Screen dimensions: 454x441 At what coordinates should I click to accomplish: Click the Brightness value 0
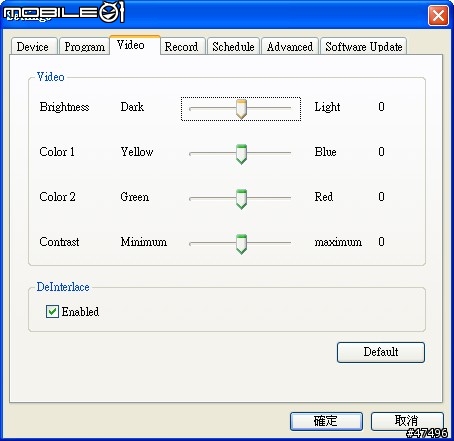click(x=381, y=107)
